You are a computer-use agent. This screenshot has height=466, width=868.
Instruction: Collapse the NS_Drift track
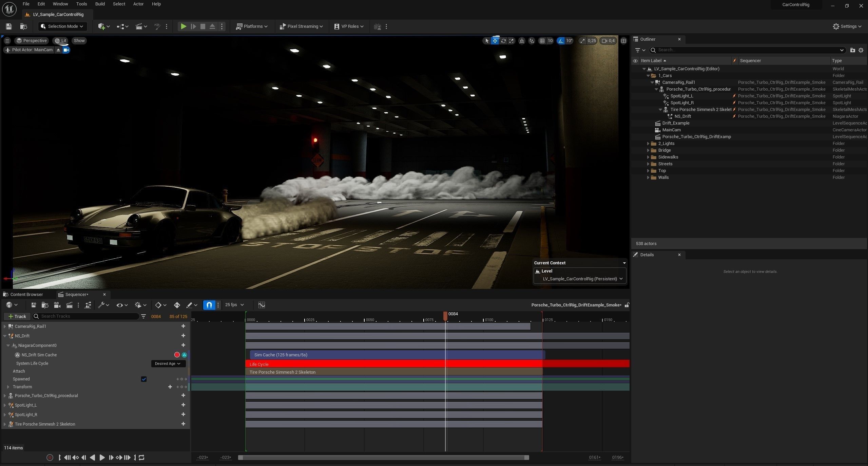[x=5, y=336]
